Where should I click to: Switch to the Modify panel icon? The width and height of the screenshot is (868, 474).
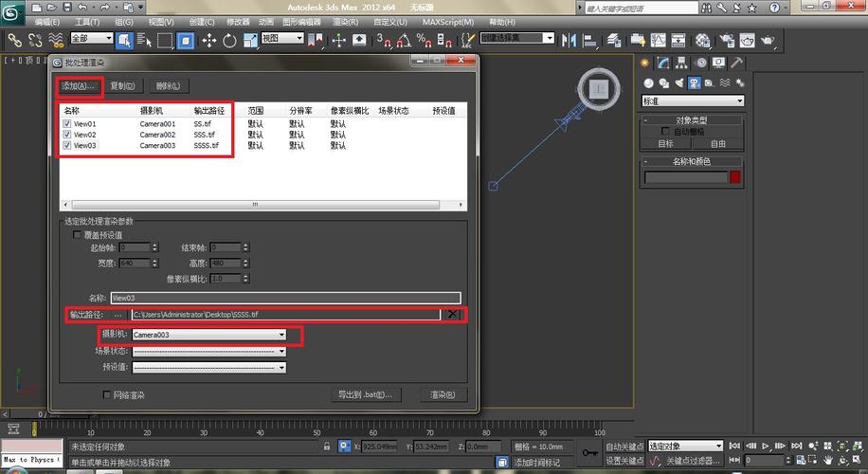[x=663, y=63]
